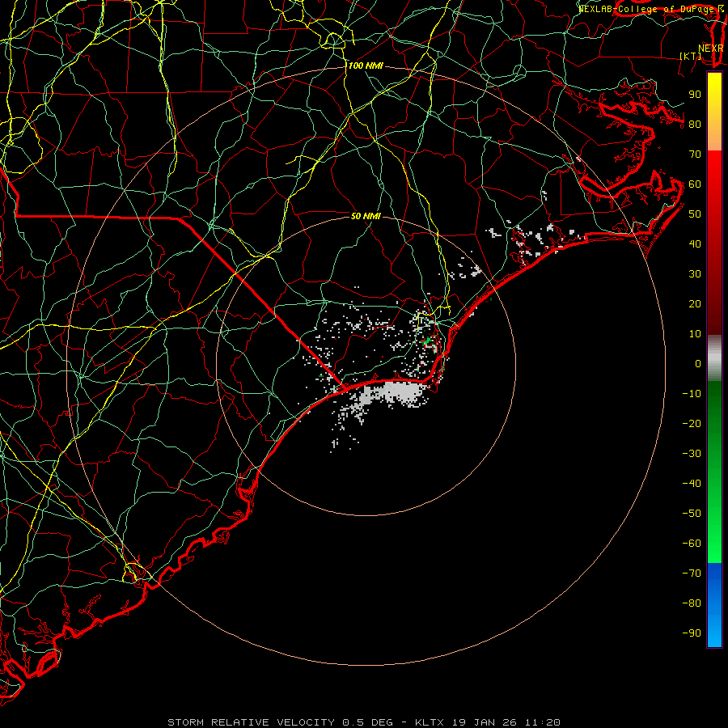Click the 80 value on velocity scale
Viewport: 728px width, 728px height.
pyautogui.click(x=695, y=125)
